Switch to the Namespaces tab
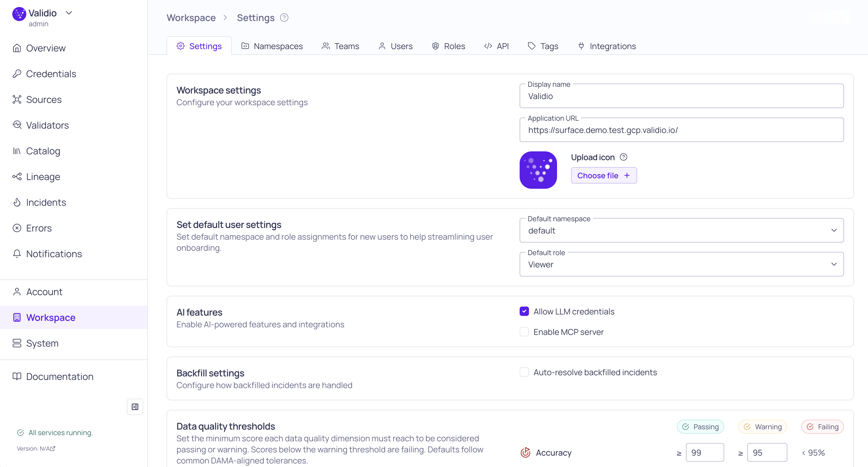 click(272, 46)
